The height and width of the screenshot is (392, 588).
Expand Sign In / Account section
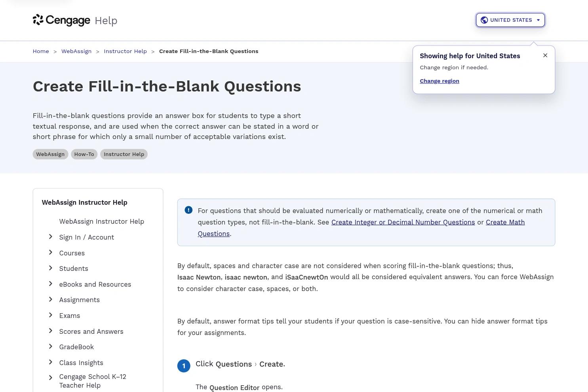coord(51,237)
